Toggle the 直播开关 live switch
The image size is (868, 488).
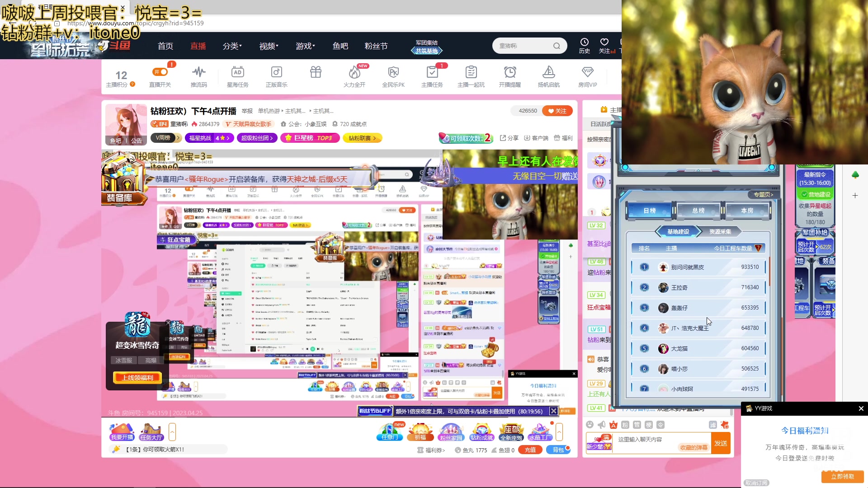coord(160,72)
